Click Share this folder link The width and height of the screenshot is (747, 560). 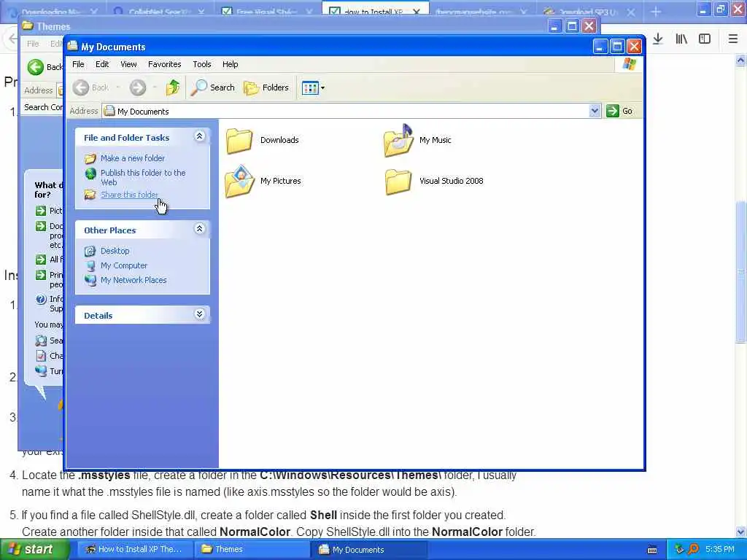click(129, 194)
